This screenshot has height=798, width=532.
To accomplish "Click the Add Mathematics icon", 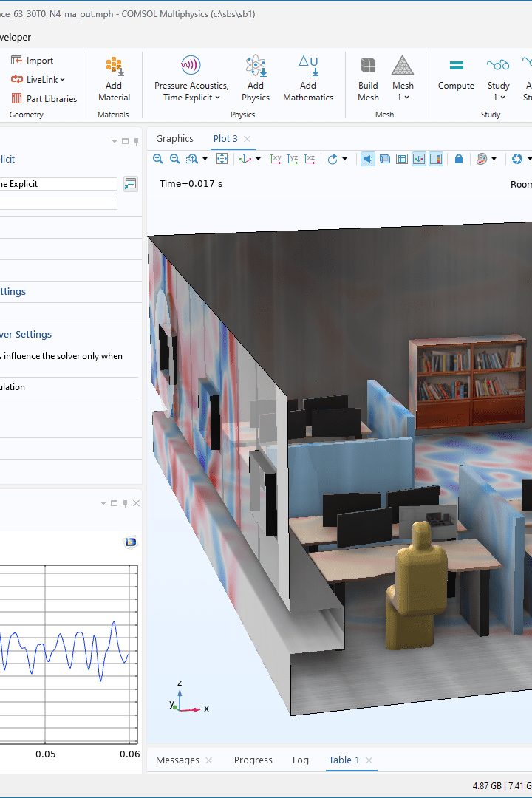I will point(308,79).
